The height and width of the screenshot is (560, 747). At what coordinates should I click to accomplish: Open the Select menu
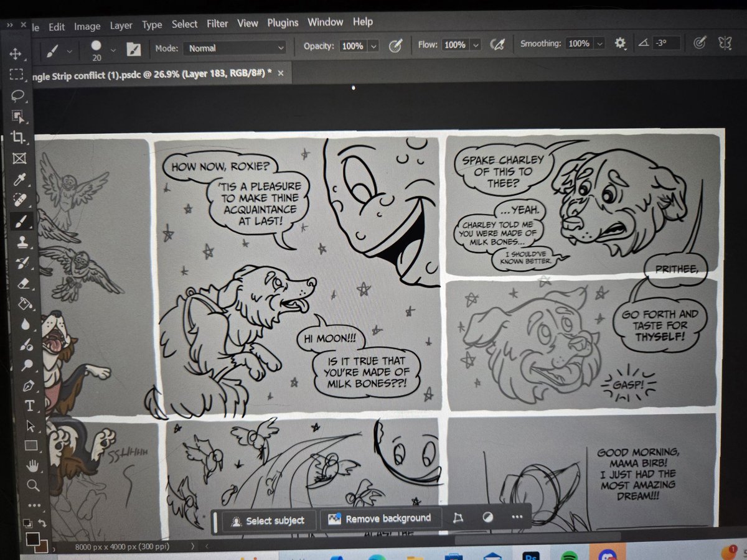(184, 24)
